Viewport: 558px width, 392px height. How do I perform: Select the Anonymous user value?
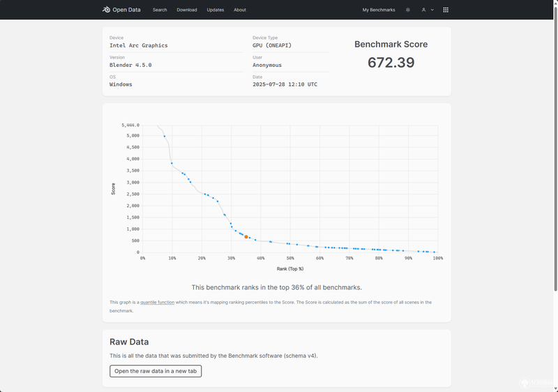point(267,65)
